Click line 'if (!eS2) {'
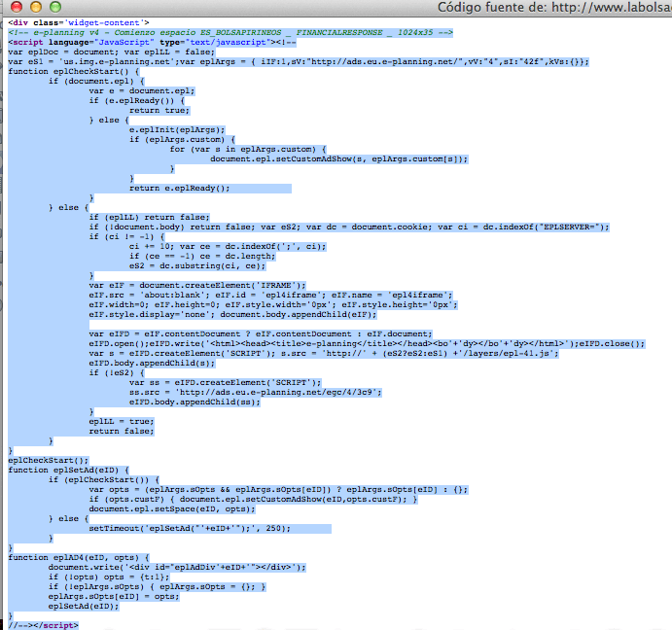The width and height of the screenshot is (672, 630). [x=117, y=373]
